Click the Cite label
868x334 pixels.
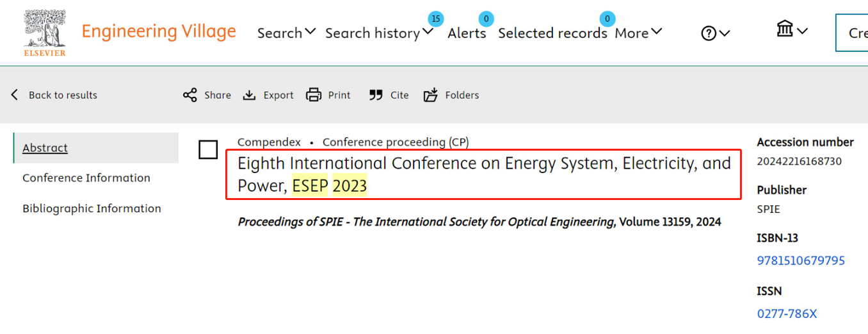399,95
